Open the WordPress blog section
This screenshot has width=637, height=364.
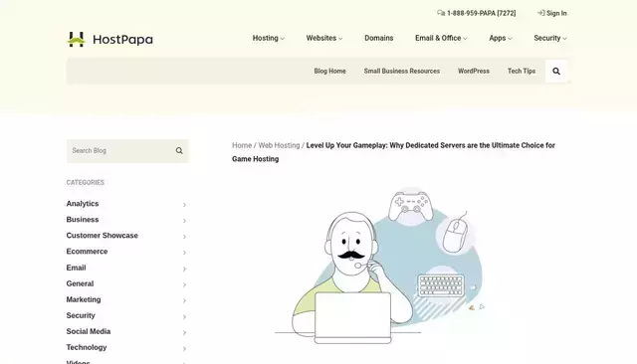[x=474, y=71]
